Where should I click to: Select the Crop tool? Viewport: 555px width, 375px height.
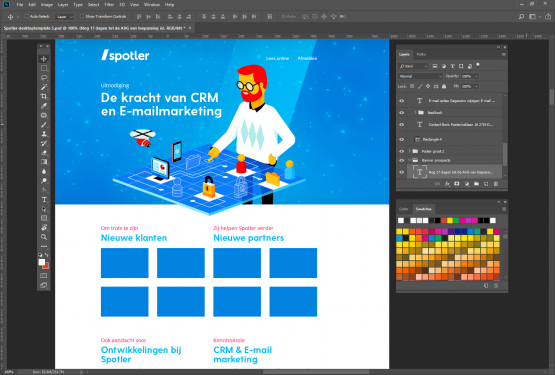point(44,96)
